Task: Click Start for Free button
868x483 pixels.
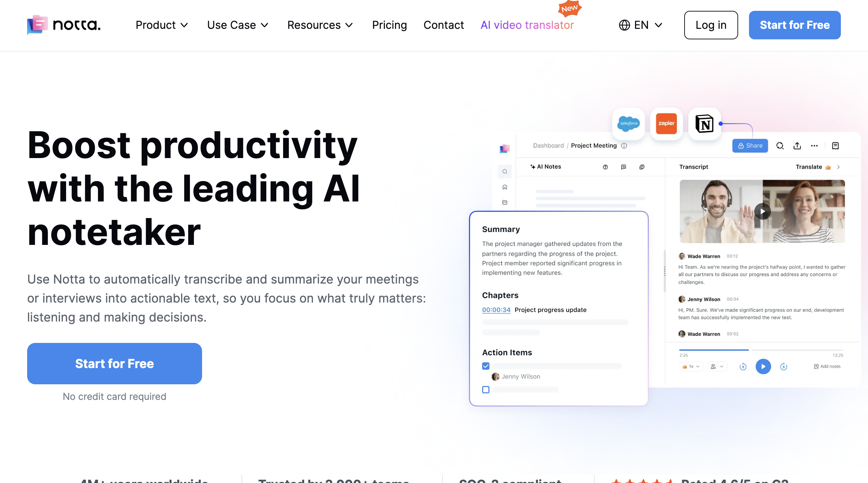Action: coord(114,363)
